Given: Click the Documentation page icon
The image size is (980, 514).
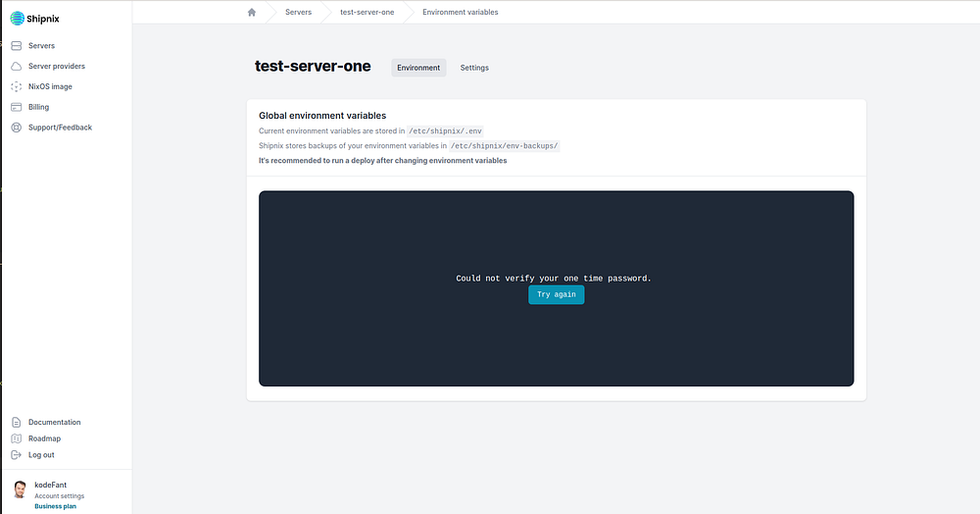Looking at the screenshot, I should pyautogui.click(x=17, y=422).
